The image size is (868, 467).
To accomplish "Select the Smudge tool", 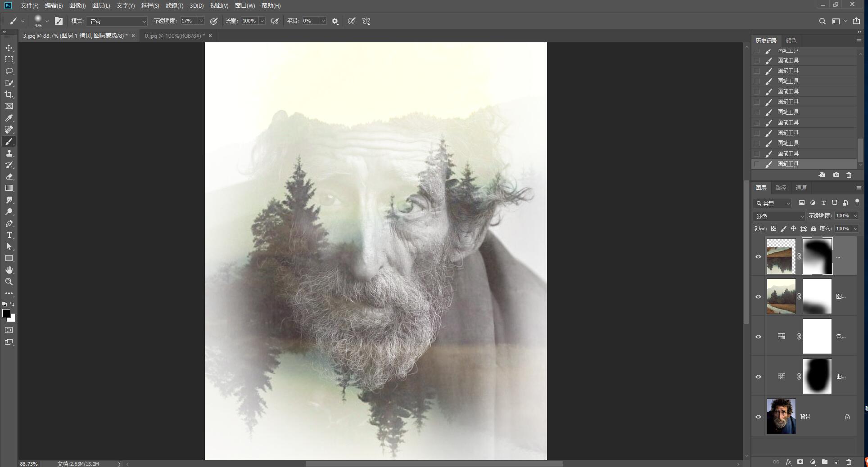I will point(9,200).
